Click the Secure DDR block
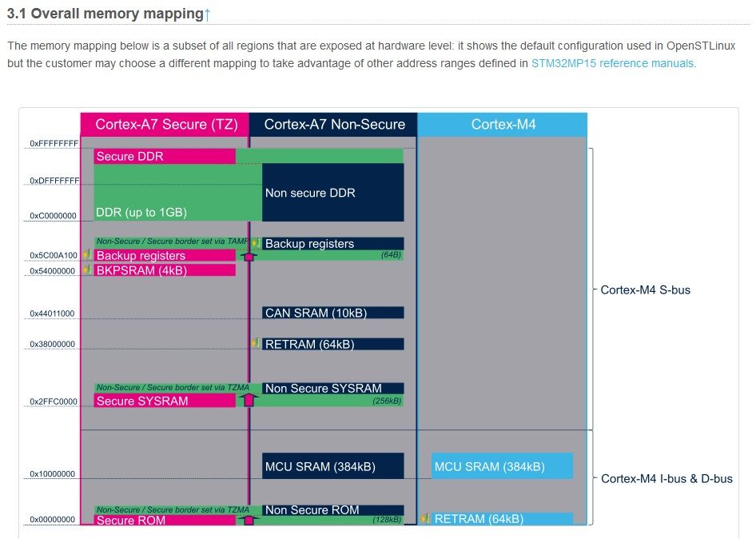 (x=165, y=157)
